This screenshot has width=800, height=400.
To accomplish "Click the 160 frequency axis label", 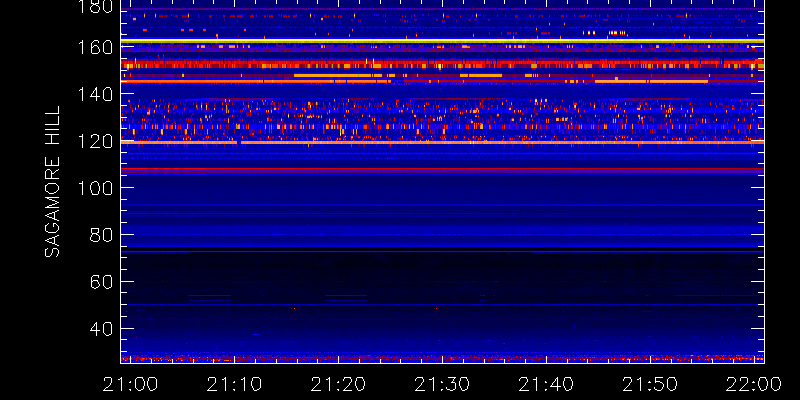I will [x=95, y=47].
